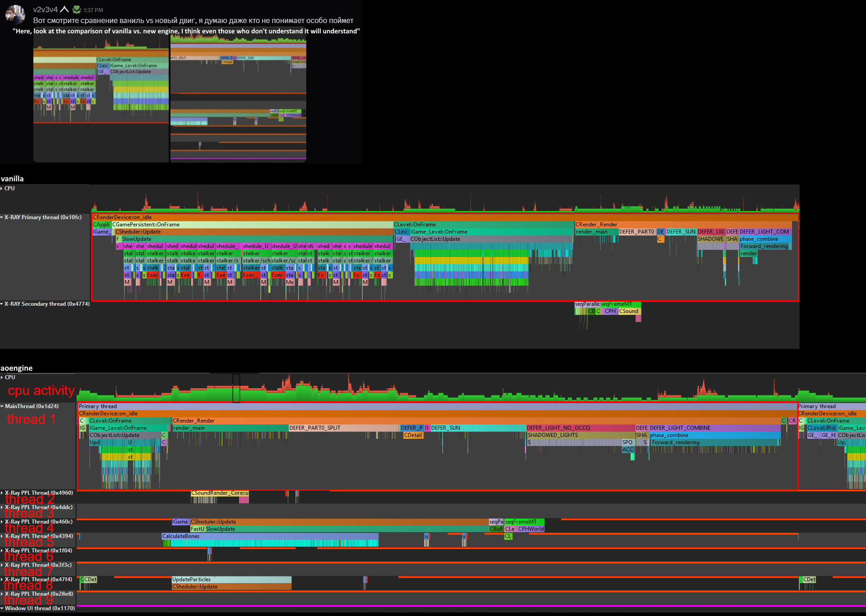Select the CBull block
Viewport: 866px width, 616px height.
click(496, 529)
